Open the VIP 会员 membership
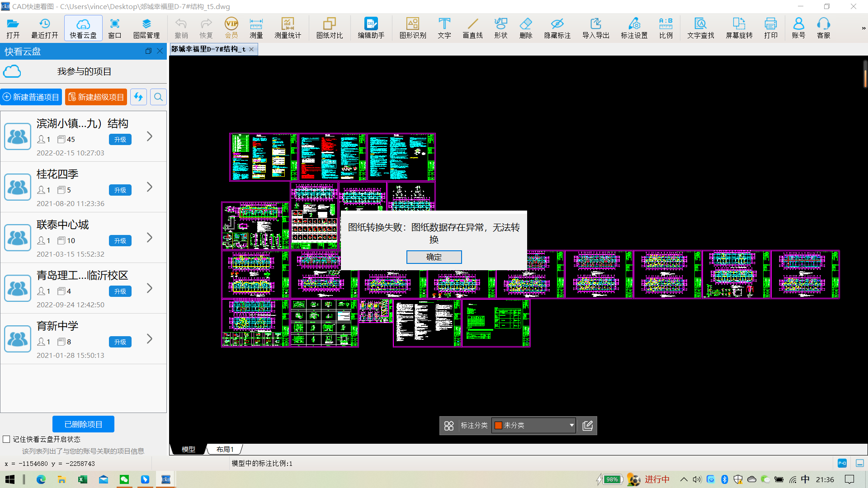This screenshot has width=868, height=488. [231, 28]
